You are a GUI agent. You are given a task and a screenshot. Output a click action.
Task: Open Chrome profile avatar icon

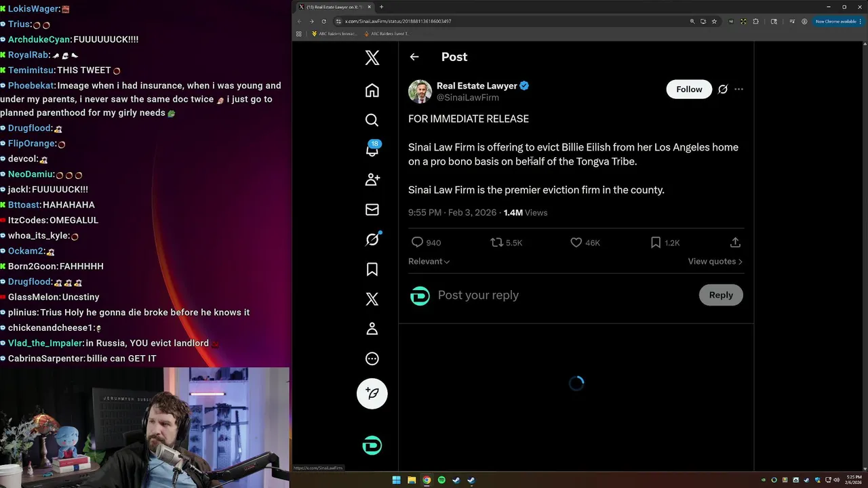click(804, 21)
